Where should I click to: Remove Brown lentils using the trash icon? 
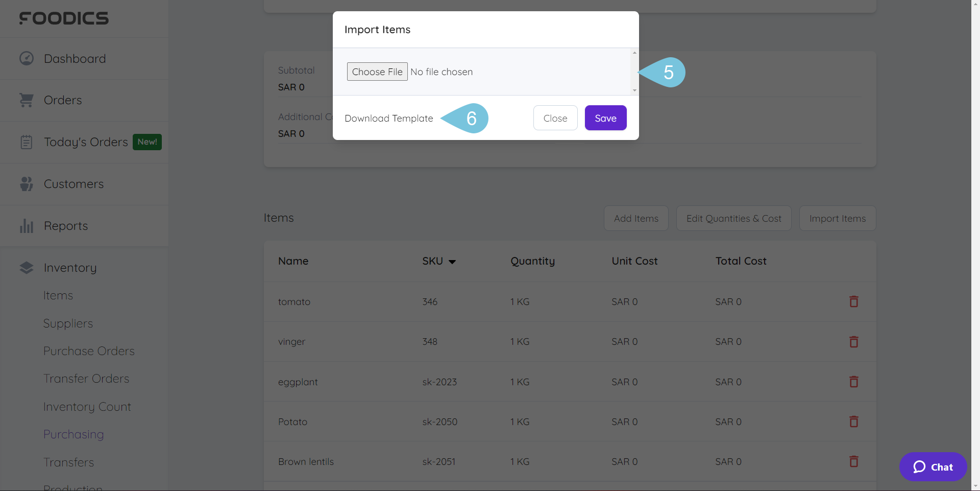pos(853,461)
